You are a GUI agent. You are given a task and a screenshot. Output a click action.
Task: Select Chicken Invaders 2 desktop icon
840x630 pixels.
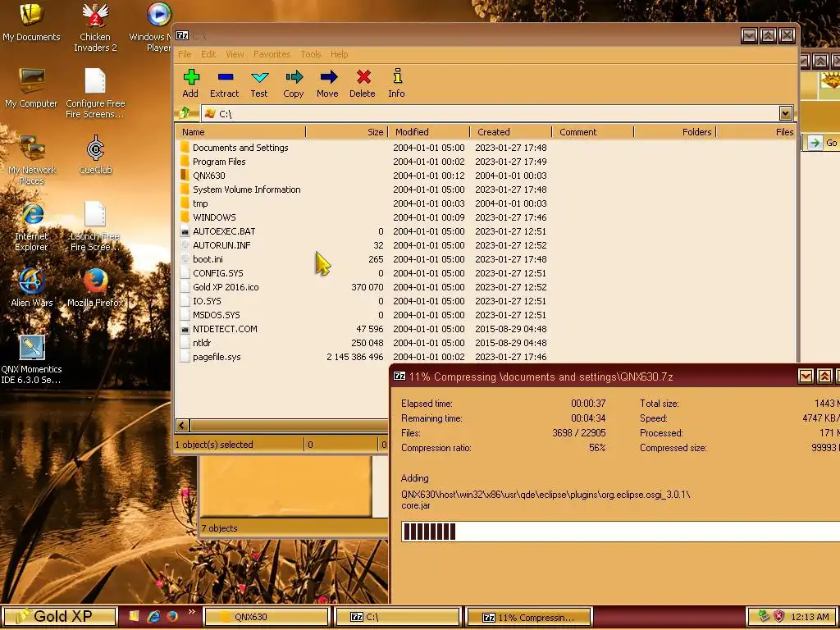(x=95, y=28)
